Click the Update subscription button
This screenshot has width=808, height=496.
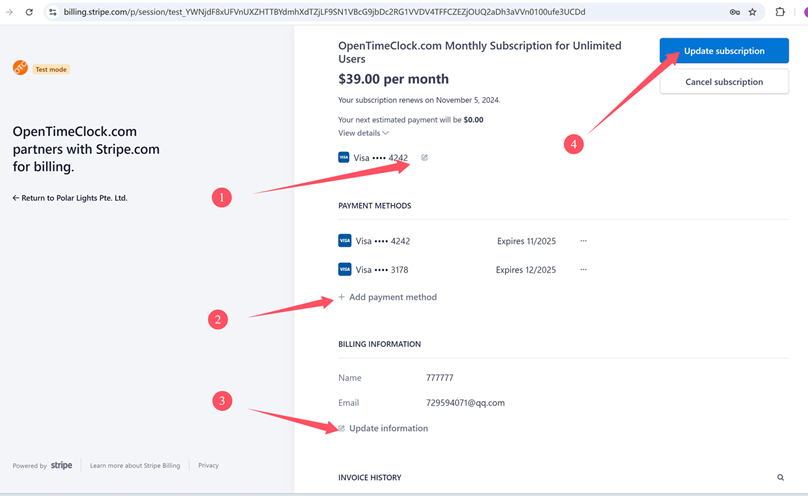tap(724, 50)
